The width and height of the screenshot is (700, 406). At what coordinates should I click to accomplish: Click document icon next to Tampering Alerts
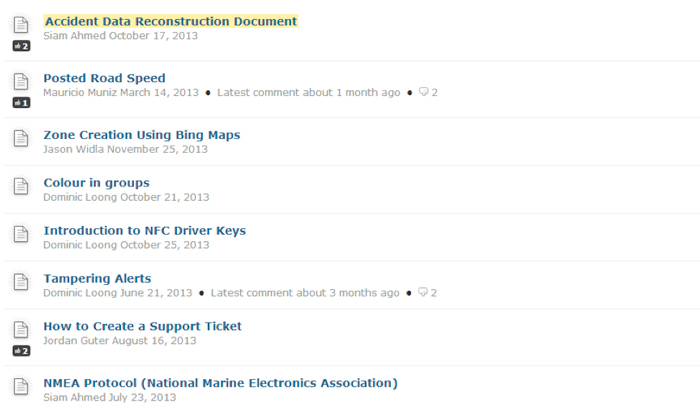(21, 283)
